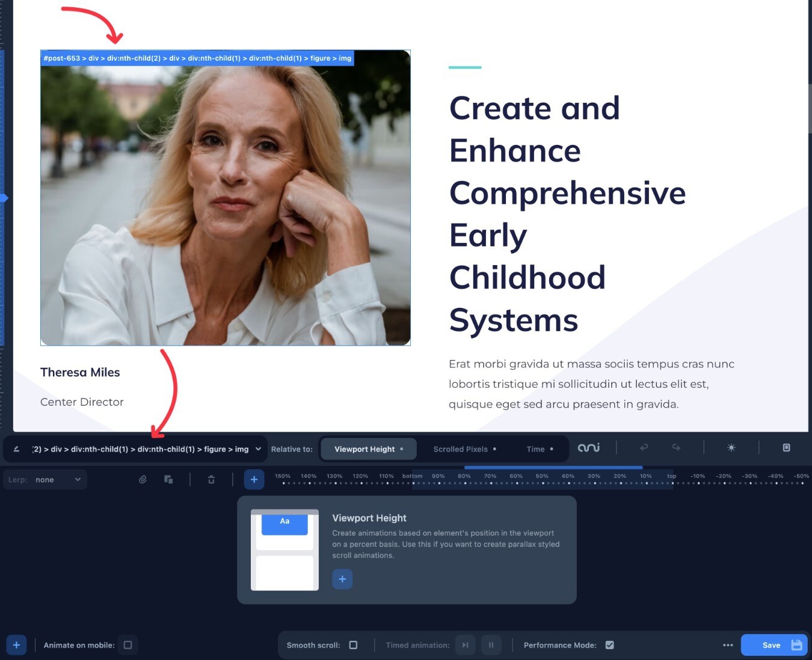Delete animation using the trash icon
The image size is (812, 660).
coord(211,480)
